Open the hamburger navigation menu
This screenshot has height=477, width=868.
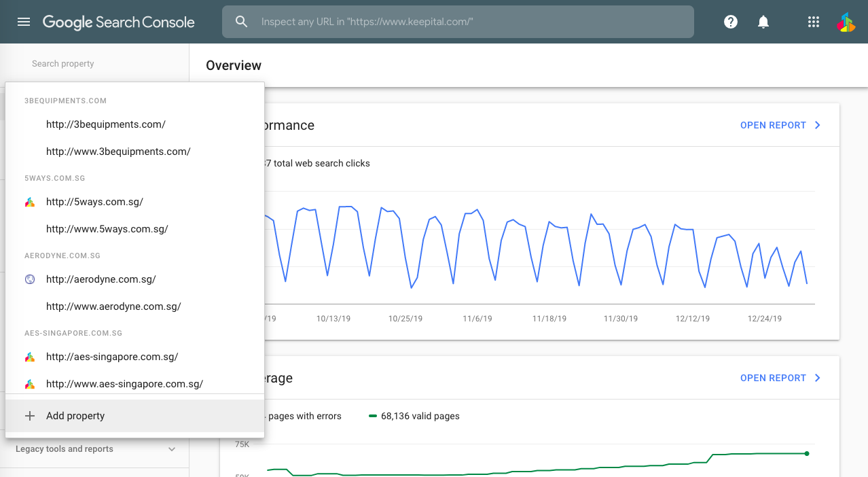click(24, 22)
